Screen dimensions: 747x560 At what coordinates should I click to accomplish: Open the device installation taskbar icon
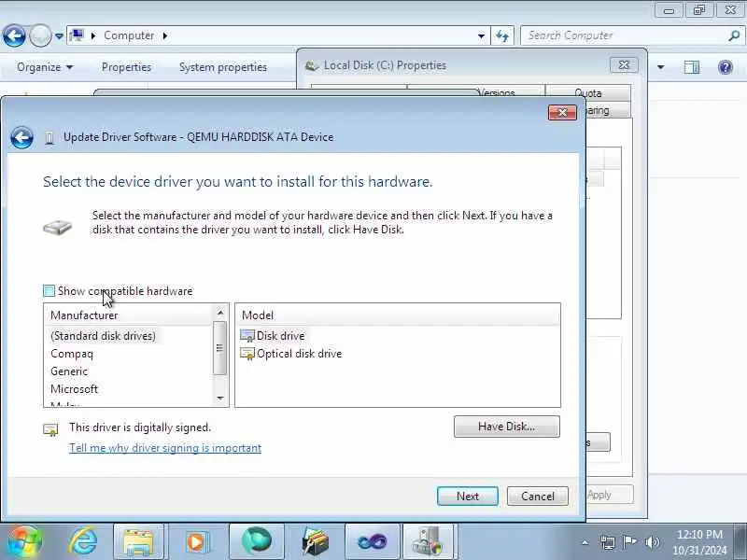(429, 542)
